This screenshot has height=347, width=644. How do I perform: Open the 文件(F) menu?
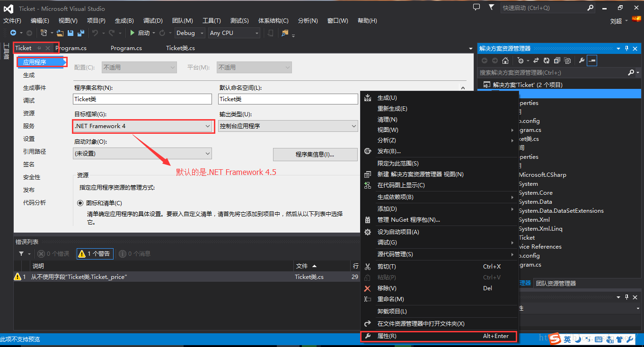(12, 21)
